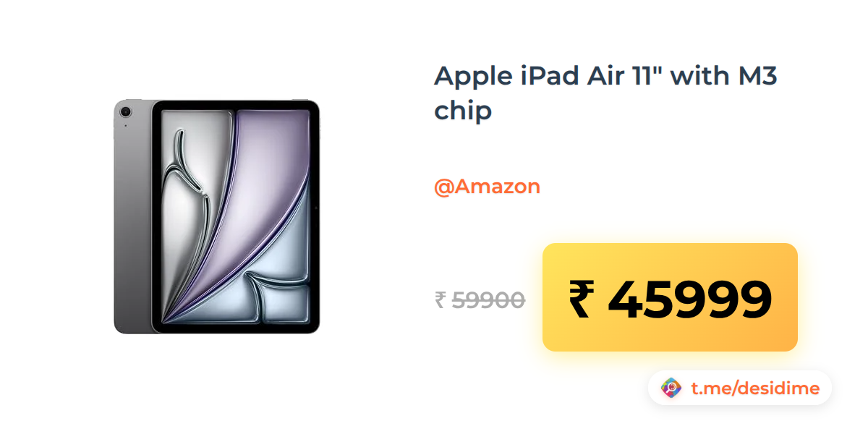This screenshot has height=434, width=868.
Task: Click the DesiDime logo icon
Action: point(672,388)
